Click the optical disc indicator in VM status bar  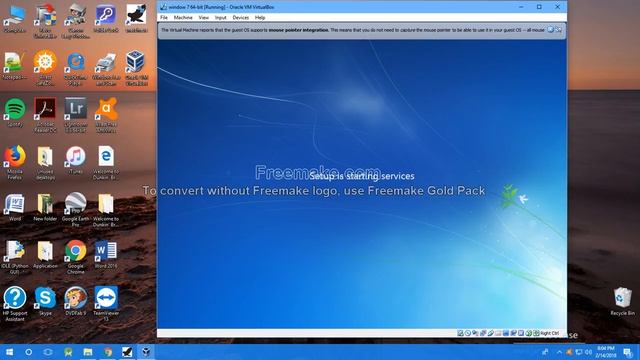468,333
